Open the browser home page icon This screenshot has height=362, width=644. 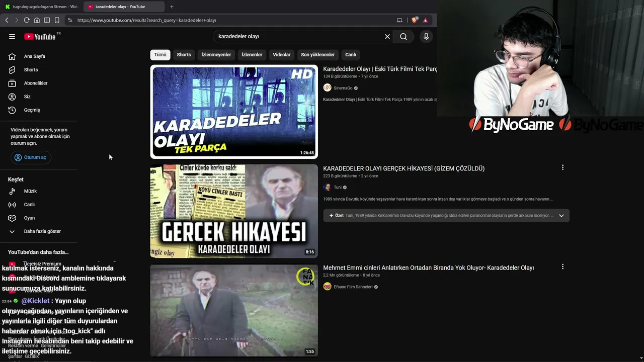(37, 20)
